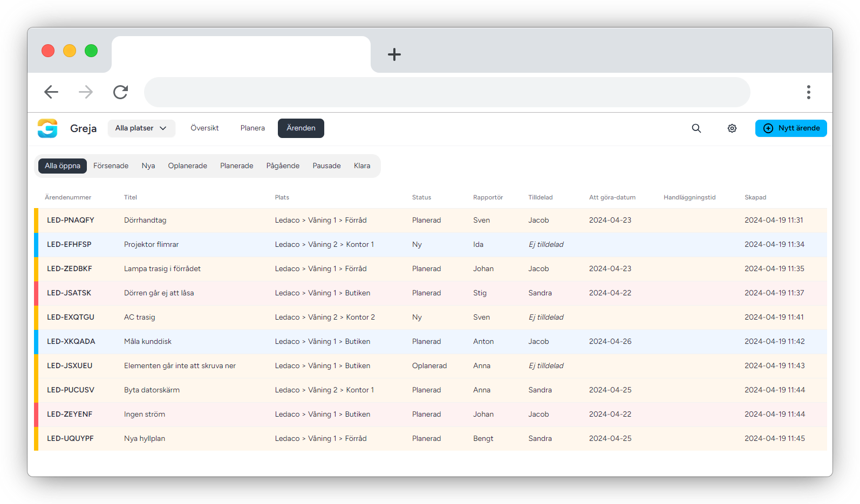Show Klara cases

362,166
